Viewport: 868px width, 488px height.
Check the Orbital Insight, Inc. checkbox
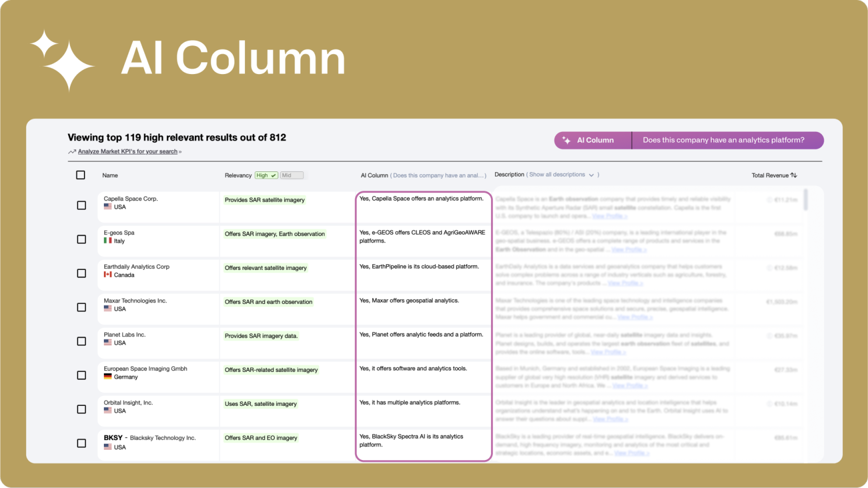82,409
